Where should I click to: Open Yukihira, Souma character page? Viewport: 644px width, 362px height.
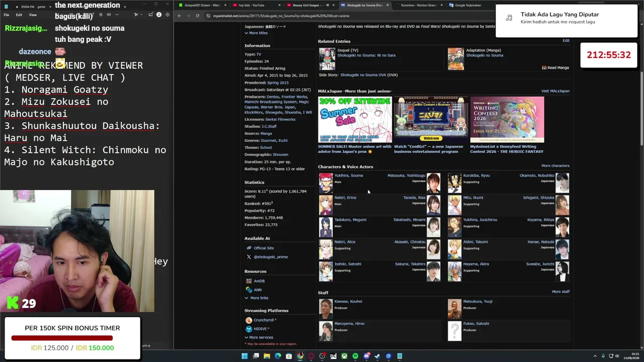[x=349, y=175]
